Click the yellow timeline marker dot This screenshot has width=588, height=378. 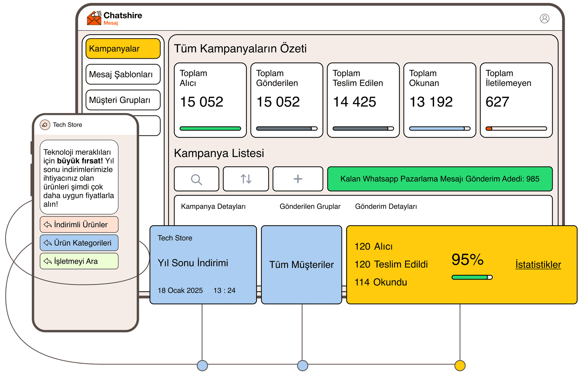(x=460, y=366)
